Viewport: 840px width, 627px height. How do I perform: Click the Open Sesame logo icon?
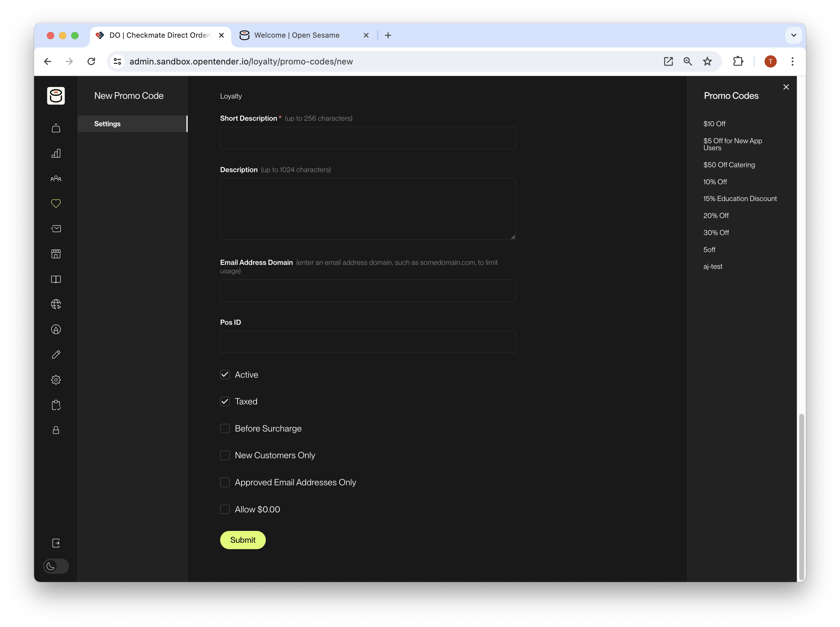tap(56, 96)
